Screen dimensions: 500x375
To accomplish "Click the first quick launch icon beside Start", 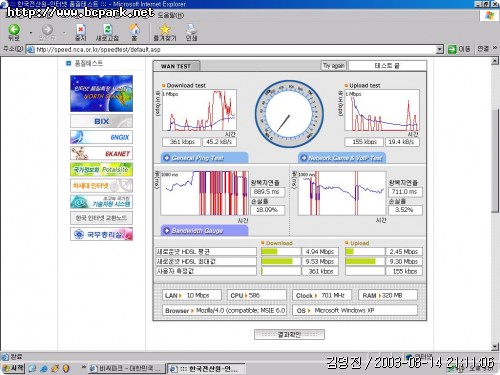I will [x=32, y=369].
